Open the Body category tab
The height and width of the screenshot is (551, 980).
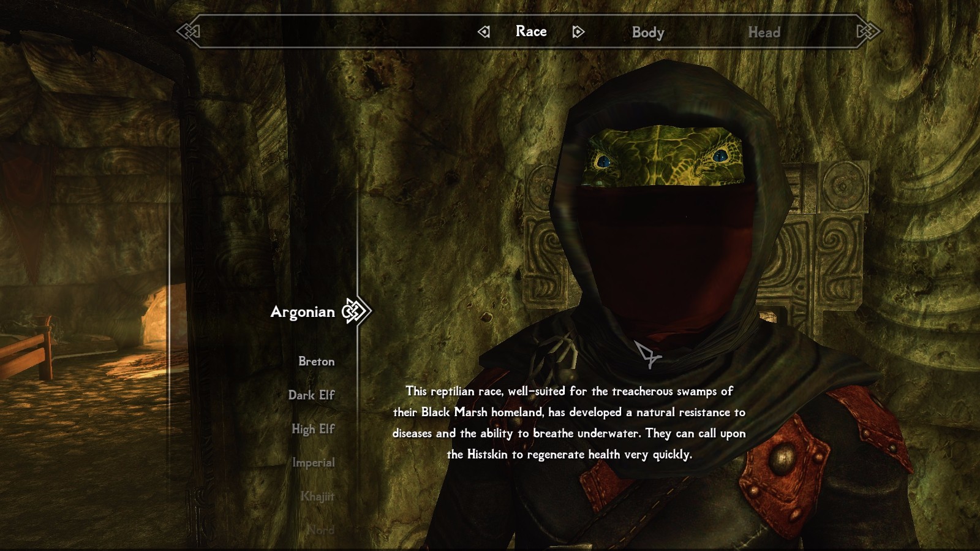click(x=647, y=32)
